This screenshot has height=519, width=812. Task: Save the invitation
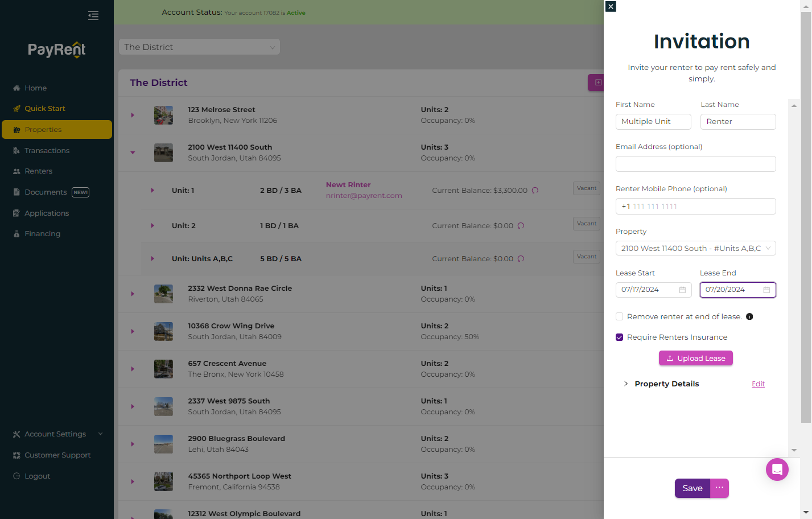(x=693, y=488)
